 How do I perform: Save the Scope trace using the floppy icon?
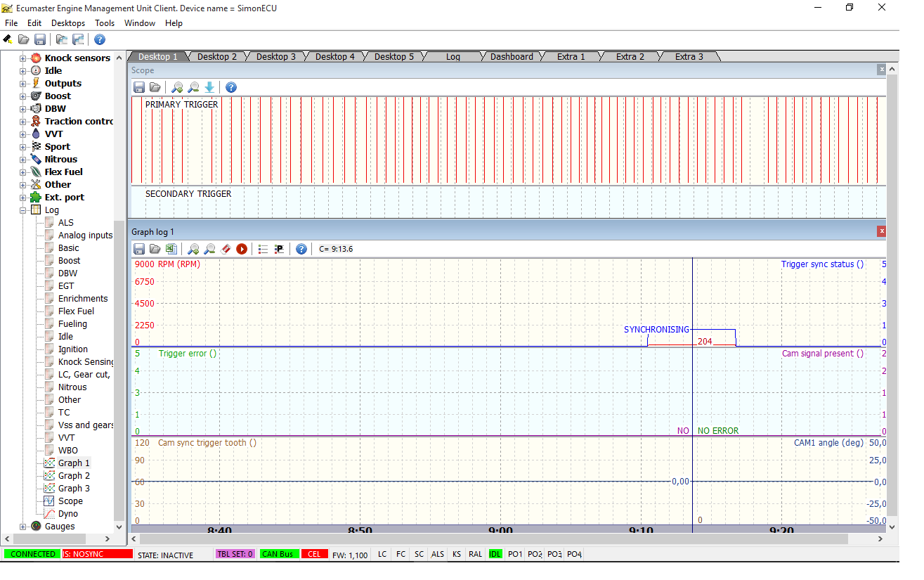[x=139, y=87]
